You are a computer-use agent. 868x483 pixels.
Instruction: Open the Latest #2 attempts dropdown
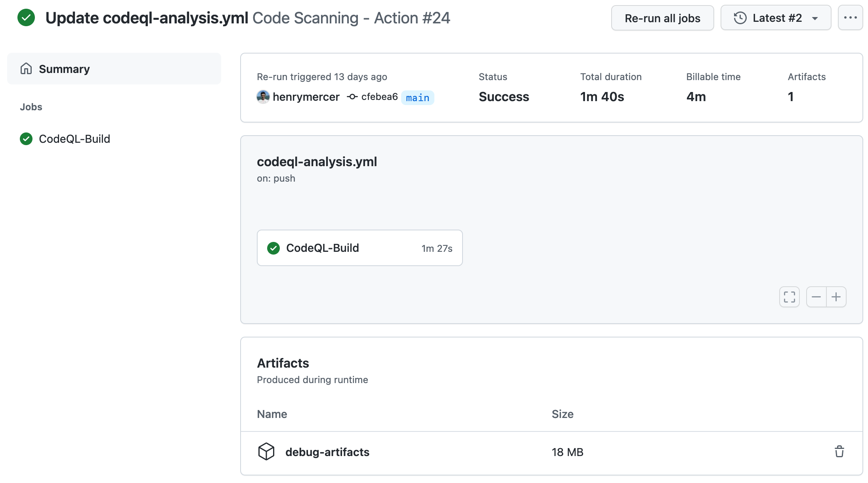(776, 18)
